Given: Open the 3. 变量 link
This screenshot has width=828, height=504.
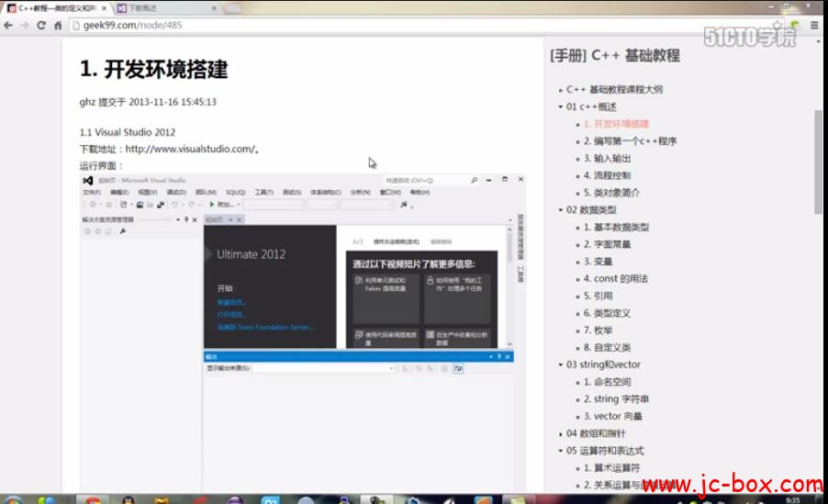Looking at the screenshot, I should coord(598,262).
